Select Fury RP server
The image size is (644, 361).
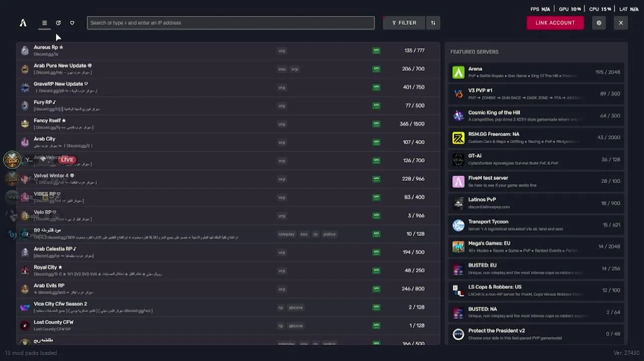(x=228, y=105)
